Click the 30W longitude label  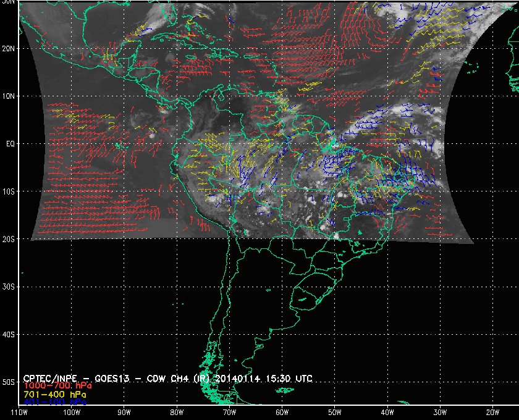(x=440, y=413)
